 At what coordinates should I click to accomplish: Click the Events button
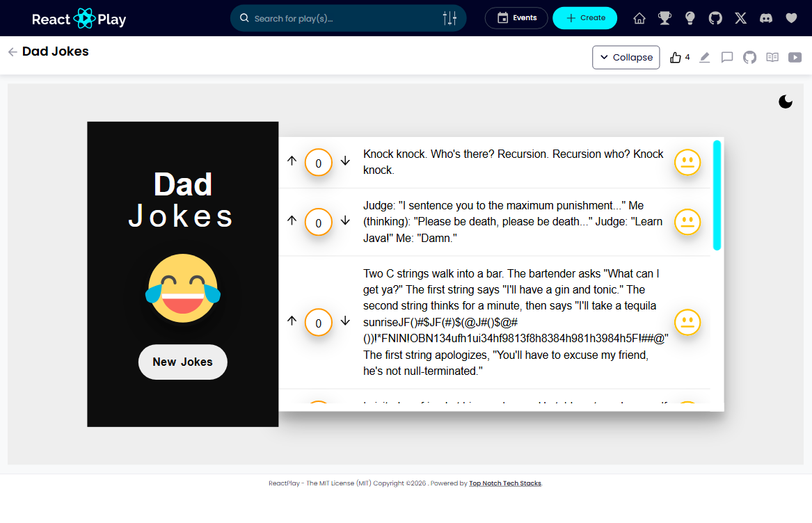(516, 18)
